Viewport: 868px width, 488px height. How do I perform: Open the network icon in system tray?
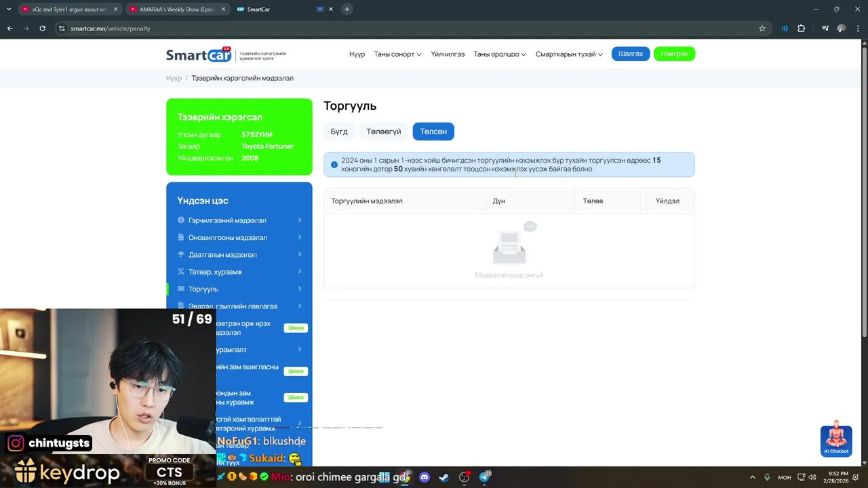[x=801, y=477]
